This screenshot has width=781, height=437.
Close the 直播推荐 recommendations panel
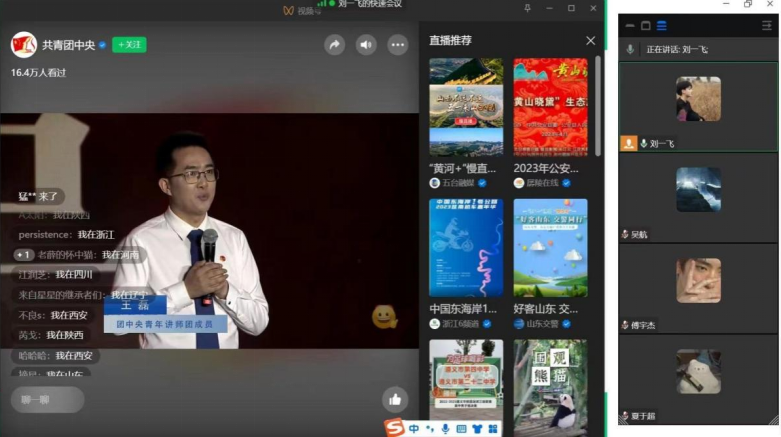pos(590,41)
